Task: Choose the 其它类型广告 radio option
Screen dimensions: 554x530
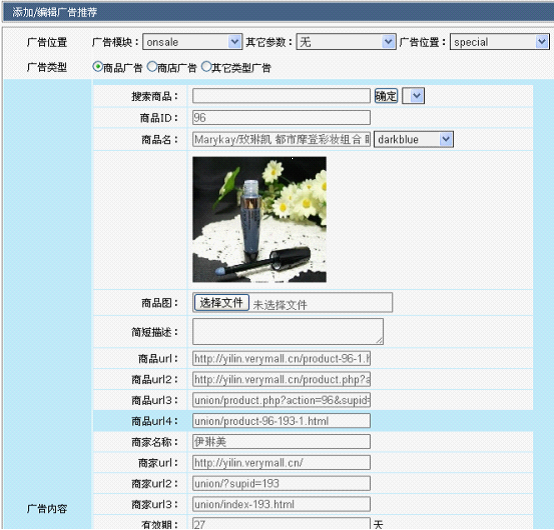Action: pos(206,66)
